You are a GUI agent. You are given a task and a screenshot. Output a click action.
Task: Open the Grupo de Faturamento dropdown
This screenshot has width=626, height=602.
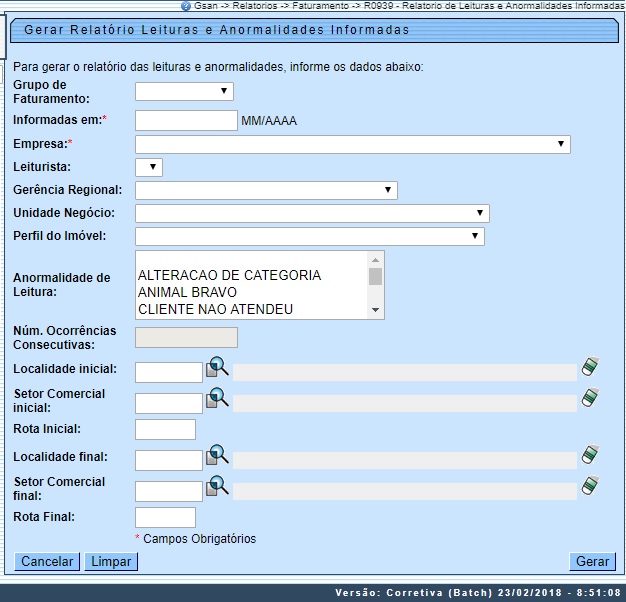[x=184, y=92]
